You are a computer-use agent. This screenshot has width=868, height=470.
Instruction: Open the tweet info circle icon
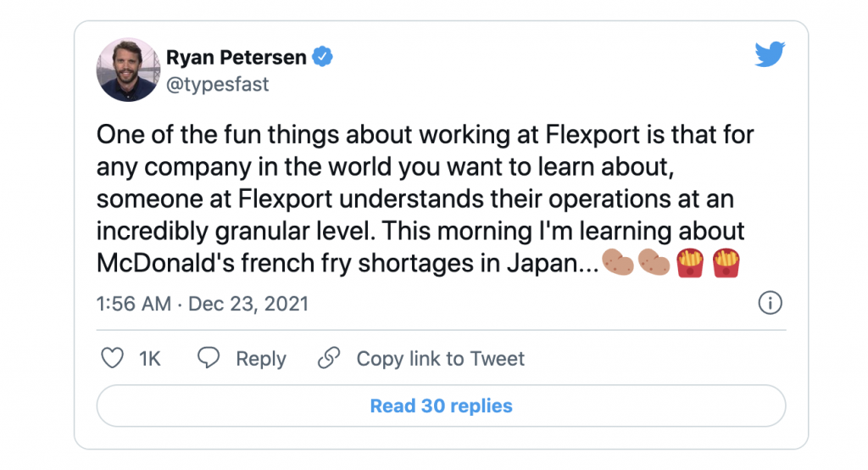tap(770, 303)
